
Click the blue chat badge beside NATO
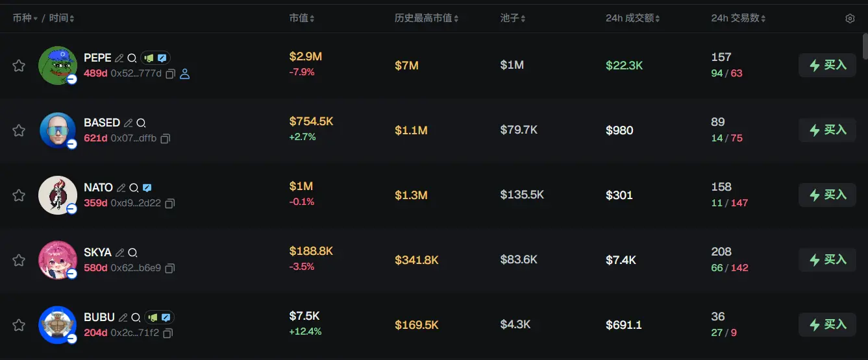click(147, 187)
